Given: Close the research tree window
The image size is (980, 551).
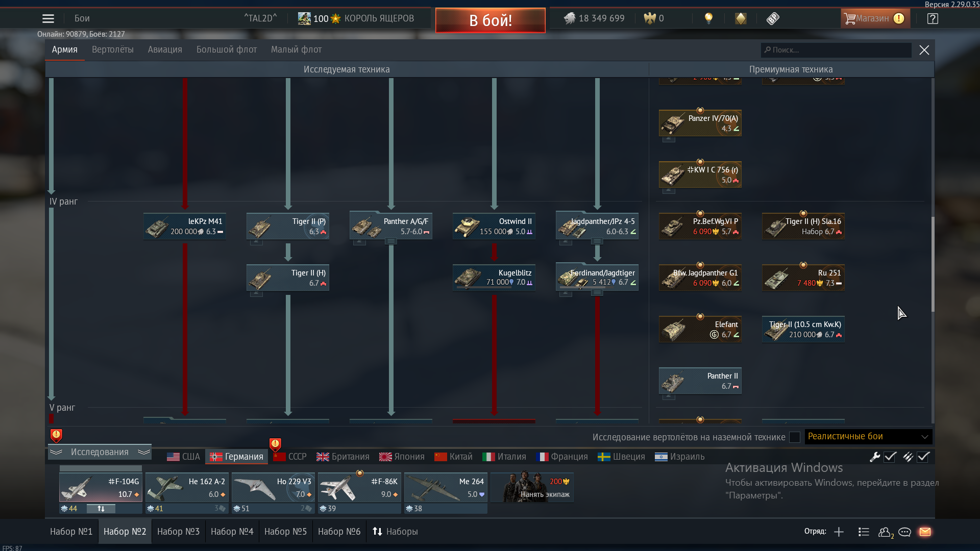Looking at the screenshot, I should point(924,50).
